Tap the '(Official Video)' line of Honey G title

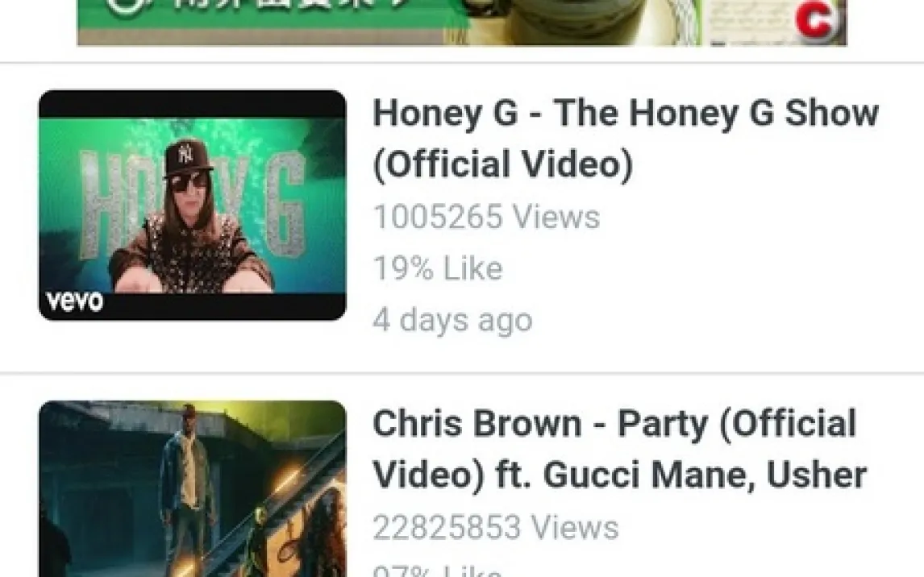coord(502,164)
